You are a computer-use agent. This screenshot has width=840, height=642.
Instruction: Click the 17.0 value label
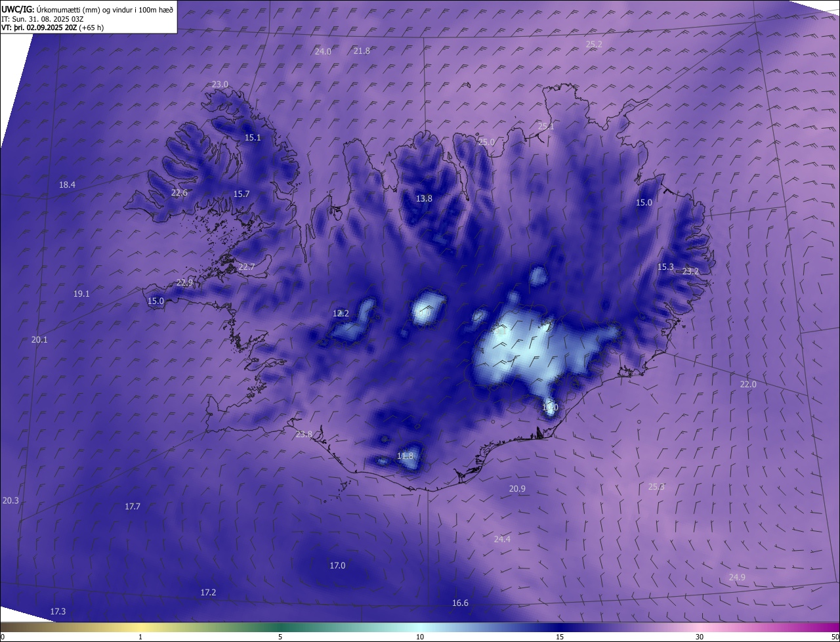[x=337, y=565]
